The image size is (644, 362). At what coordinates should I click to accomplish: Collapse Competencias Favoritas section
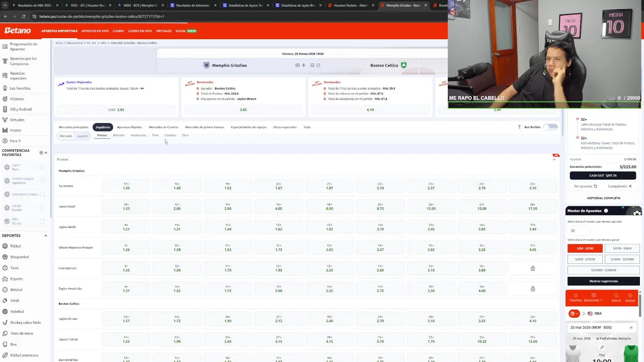point(46,152)
